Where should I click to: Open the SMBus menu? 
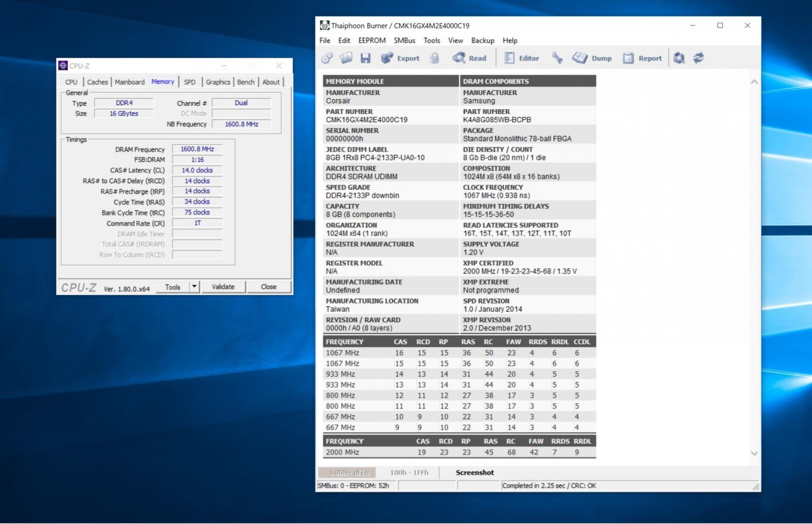[404, 41]
